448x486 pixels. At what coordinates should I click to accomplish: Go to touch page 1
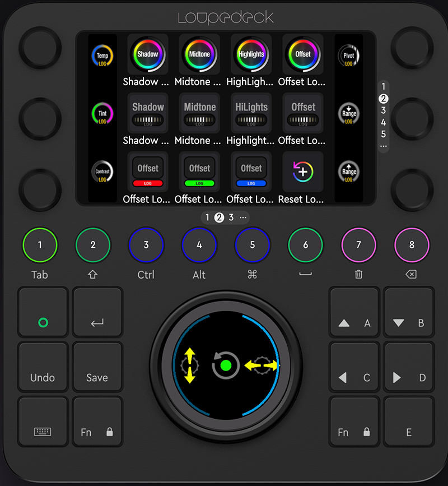(207, 217)
